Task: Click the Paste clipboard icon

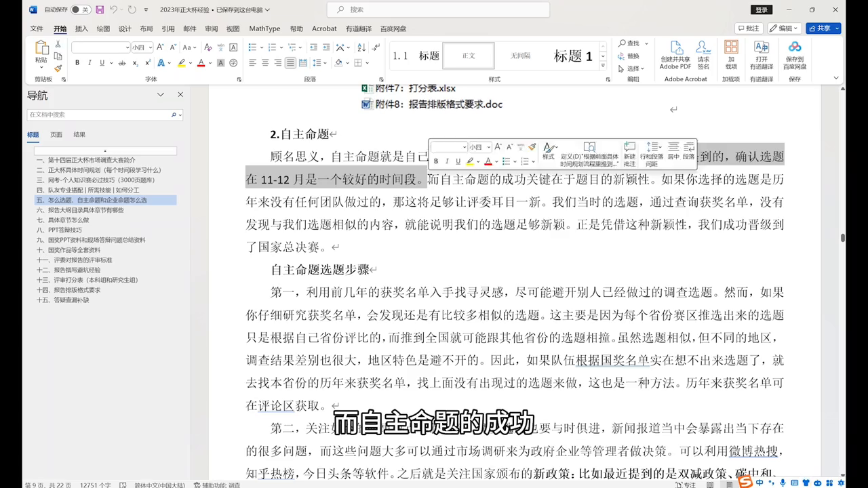Action: point(41,48)
